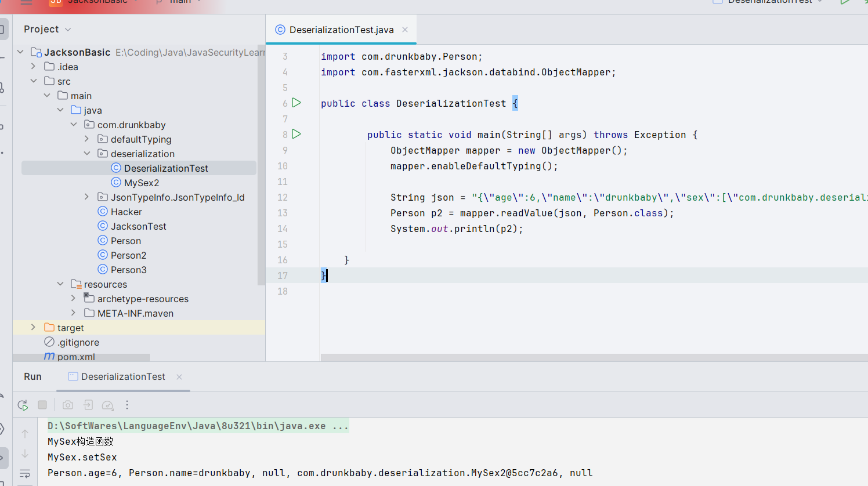Select MySex2 class in the project tree
The image size is (868, 486).
(x=141, y=183)
